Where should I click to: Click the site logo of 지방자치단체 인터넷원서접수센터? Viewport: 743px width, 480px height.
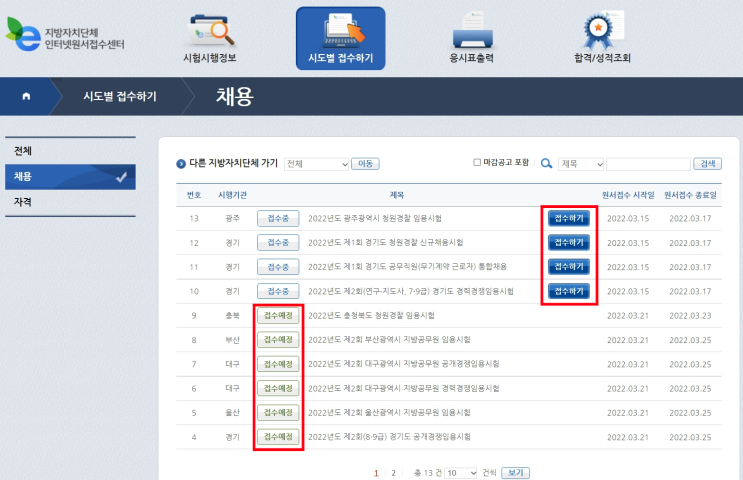pos(65,34)
